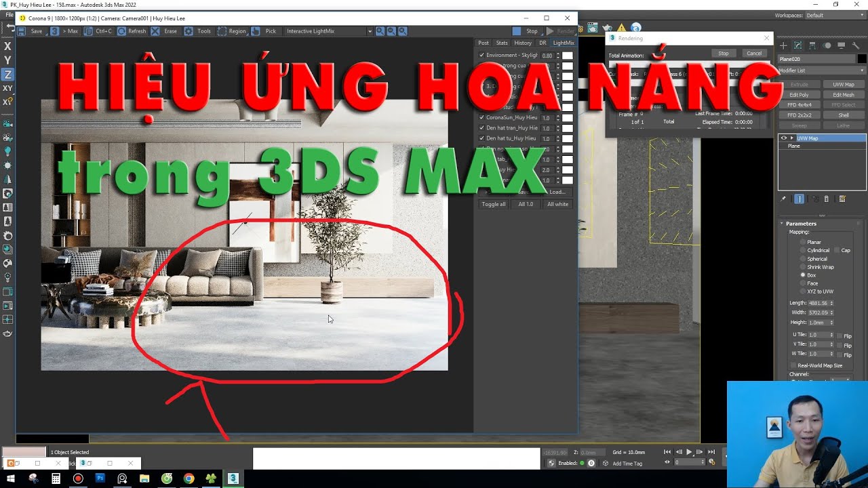Adjust Environment Skylight intensity spinner

[558, 56]
